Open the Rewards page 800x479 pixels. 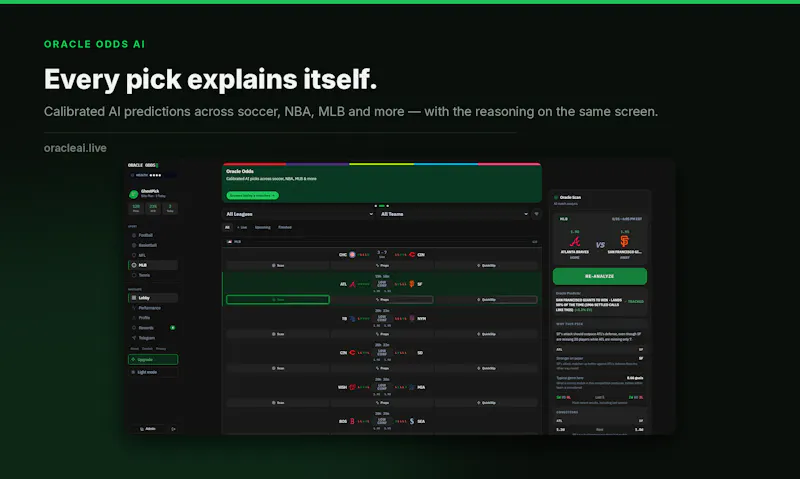(153, 327)
